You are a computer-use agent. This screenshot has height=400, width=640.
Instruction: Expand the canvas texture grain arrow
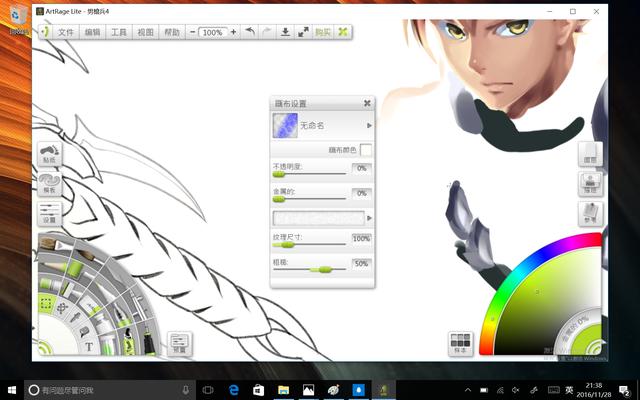(x=369, y=217)
